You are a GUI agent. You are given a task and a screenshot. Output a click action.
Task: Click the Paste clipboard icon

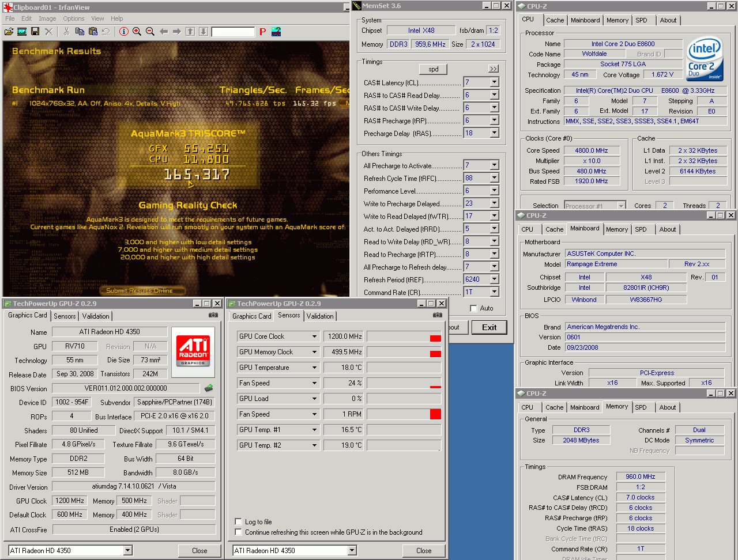pos(93,32)
